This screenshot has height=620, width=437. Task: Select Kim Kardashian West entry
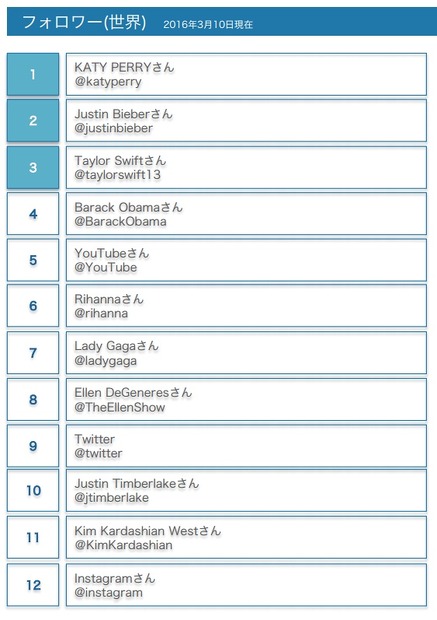tap(246, 537)
